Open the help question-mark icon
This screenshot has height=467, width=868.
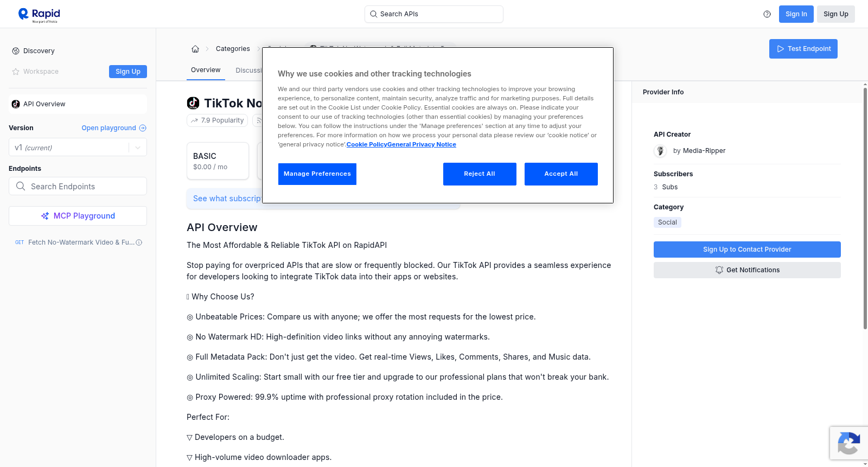pyautogui.click(x=767, y=14)
